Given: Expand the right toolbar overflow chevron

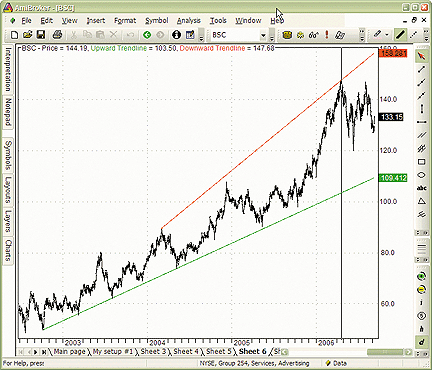Looking at the screenshot, I should point(426,35).
